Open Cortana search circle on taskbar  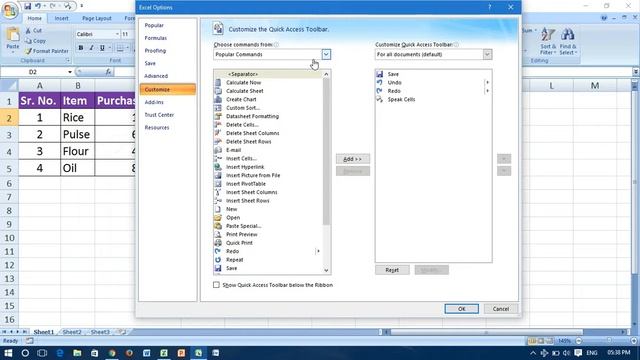(x=25, y=353)
